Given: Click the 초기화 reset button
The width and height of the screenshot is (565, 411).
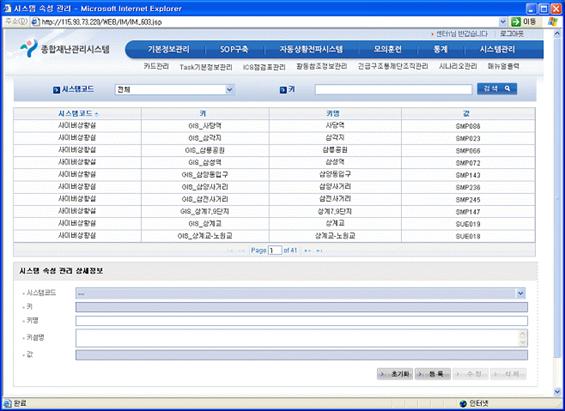Looking at the screenshot, I should (395, 374).
